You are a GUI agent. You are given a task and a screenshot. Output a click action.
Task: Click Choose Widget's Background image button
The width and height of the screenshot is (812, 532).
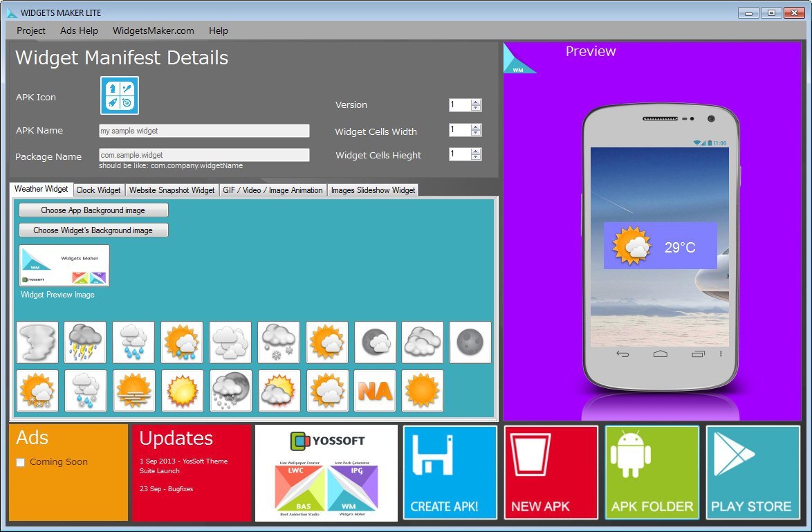(x=93, y=230)
